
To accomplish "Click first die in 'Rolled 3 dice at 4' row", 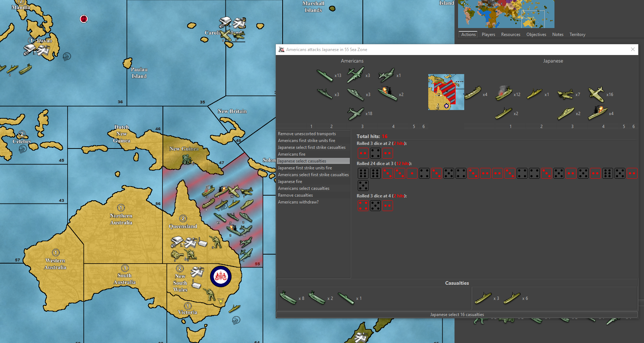I will click(363, 206).
